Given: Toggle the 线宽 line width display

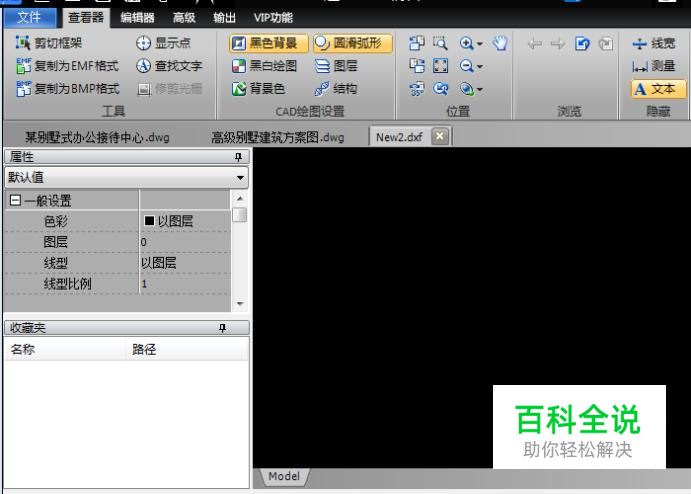Looking at the screenshot, I should 654,43.
